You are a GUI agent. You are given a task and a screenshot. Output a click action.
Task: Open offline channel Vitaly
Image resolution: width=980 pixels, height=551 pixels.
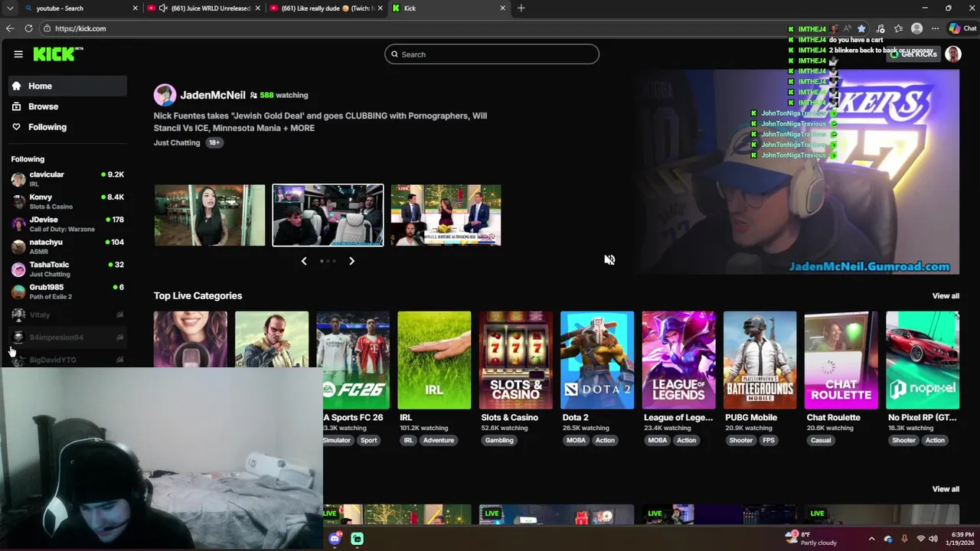tap(67, 315)
